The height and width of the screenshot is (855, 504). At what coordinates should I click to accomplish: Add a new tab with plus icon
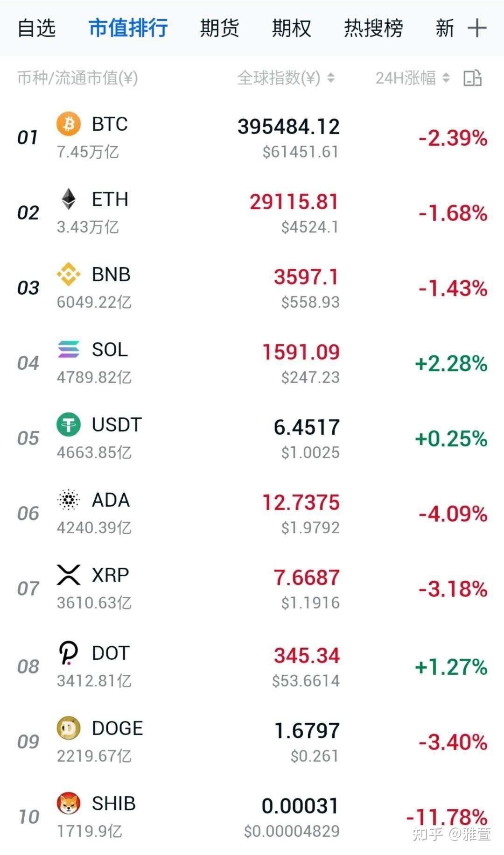477,28
